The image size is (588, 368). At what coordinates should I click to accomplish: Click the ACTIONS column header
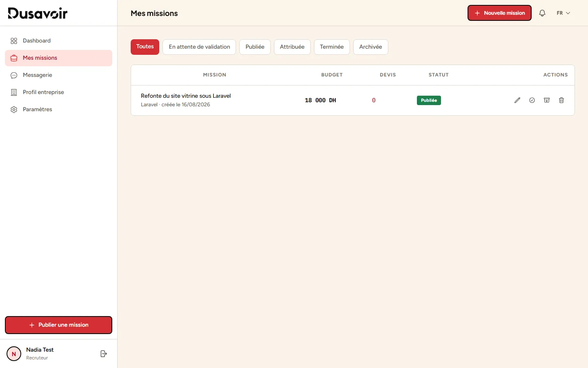click(555, 75)
